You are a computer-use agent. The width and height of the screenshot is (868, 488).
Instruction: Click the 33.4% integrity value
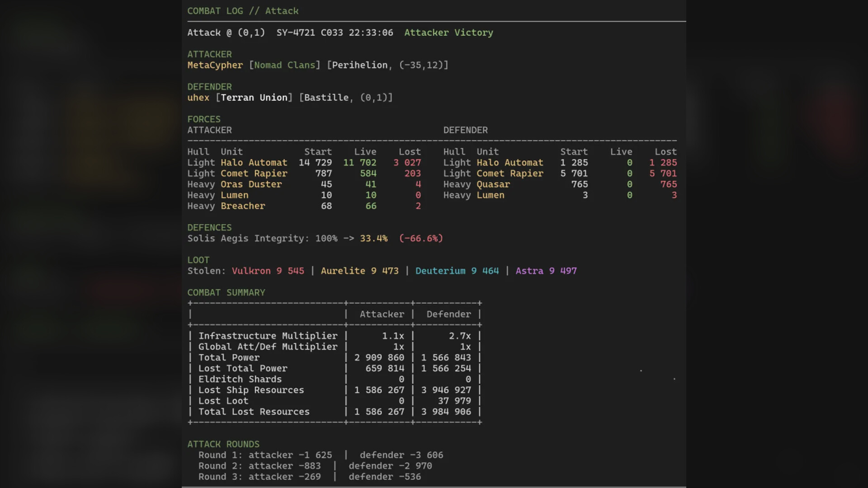(373, 239)
